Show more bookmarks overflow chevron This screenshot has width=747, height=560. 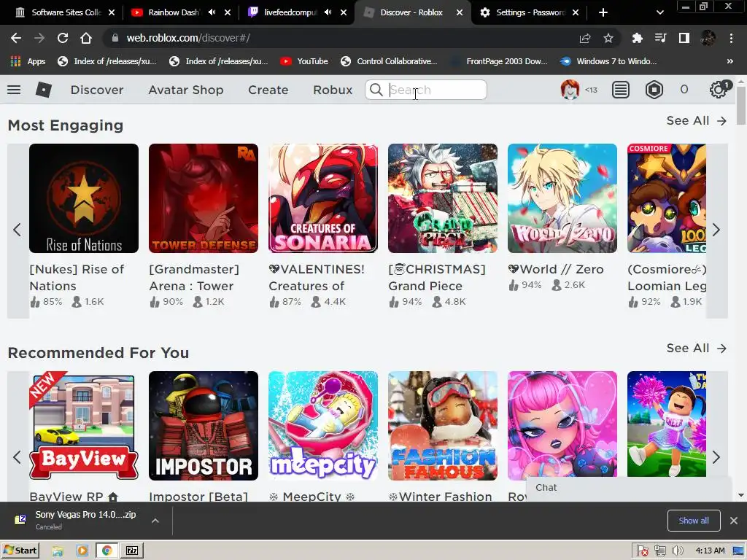[x=729, y=61]
